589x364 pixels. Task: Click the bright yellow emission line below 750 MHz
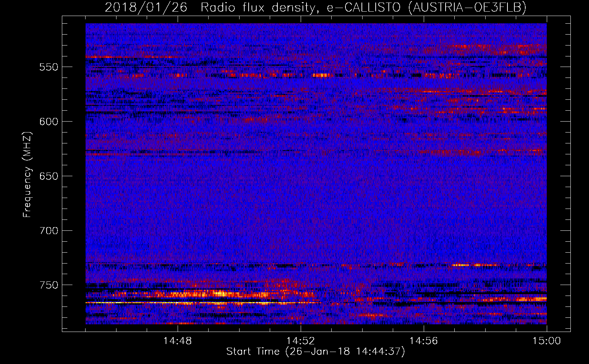point(204,302)
